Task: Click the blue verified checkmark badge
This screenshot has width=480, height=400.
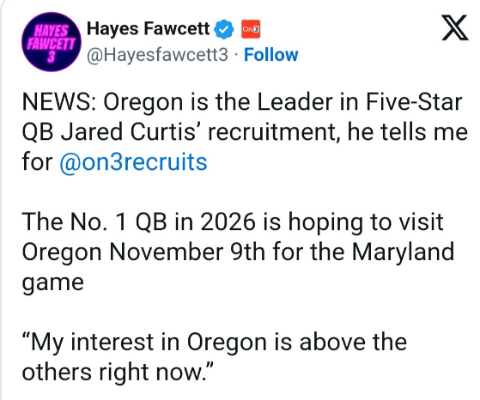Action: [x=224, y=29]
